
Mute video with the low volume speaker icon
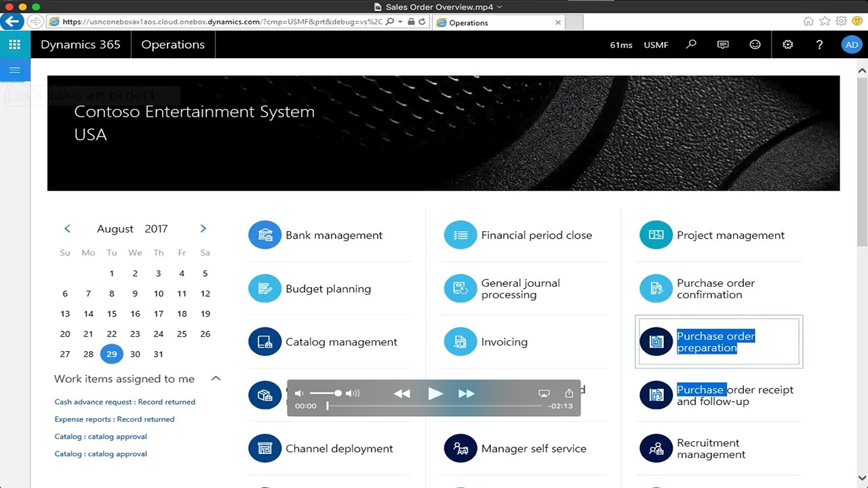(299, 393)
